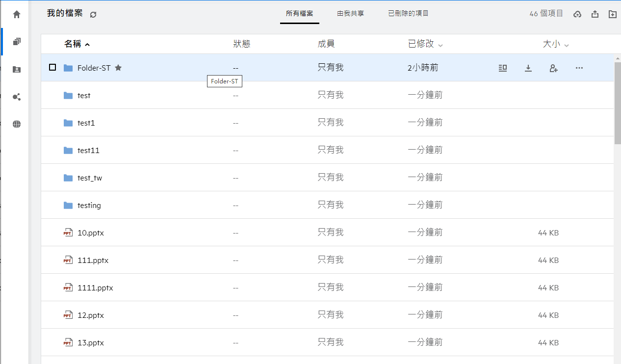Check the Folder-ST row checkbox
Image resolution: width=621 pixels, height=364 pixels.
point(52,68)
